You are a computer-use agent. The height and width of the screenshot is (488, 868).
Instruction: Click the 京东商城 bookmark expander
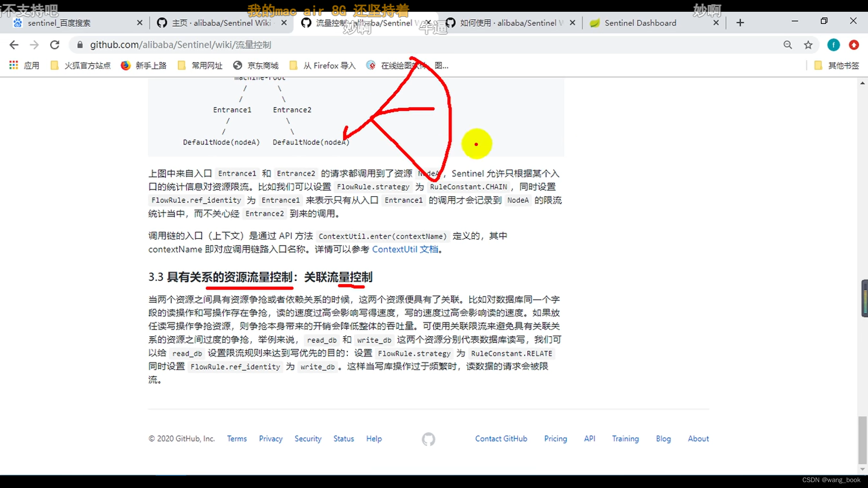click(x=256, y=66)
